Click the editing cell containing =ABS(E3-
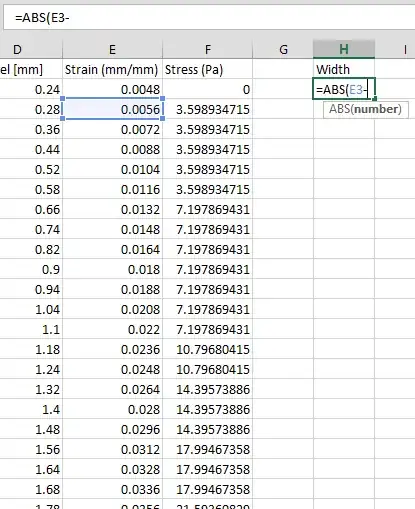Image resolution: width=415 pixels, height=509 pixels. click(x=344, y=89)
